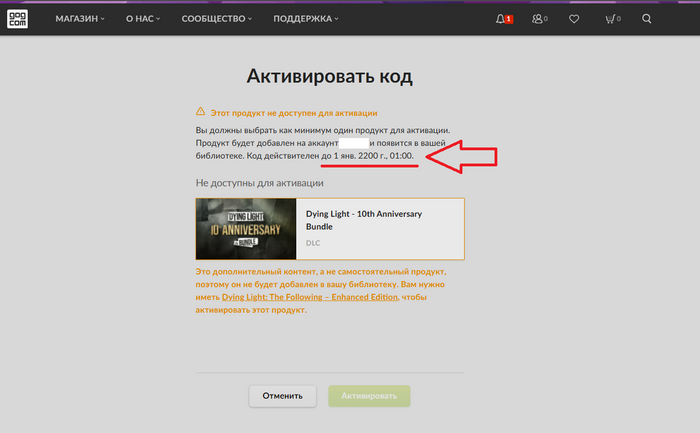The image size is (700, 433).
Task: Expand the ПОДДЕРЖКА menu
Action: click(x=306, y=19)
